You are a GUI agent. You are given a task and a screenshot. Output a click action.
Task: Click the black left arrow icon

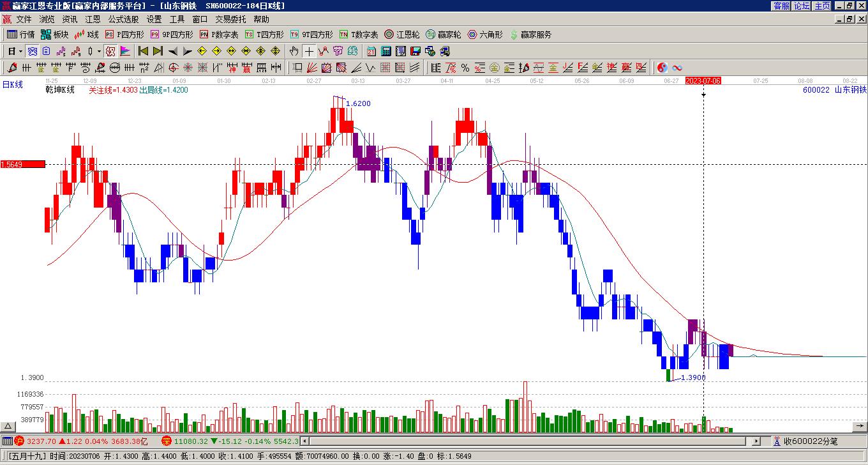[x=172, y=51]
